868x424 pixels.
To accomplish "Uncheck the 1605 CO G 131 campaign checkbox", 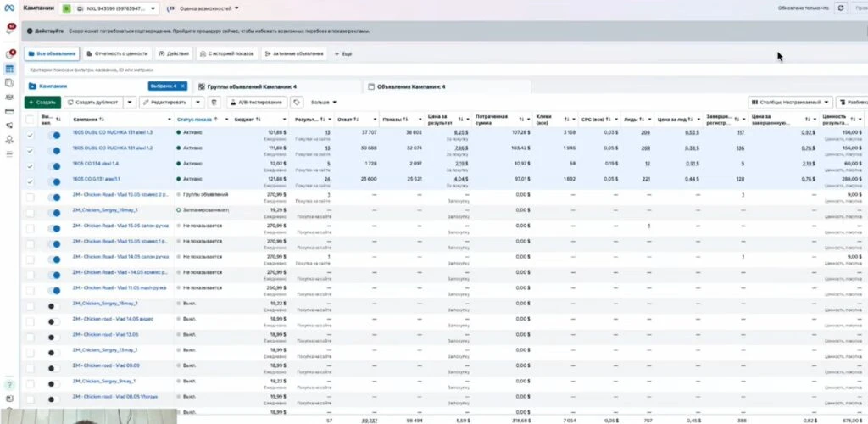I will click(30, 181).
